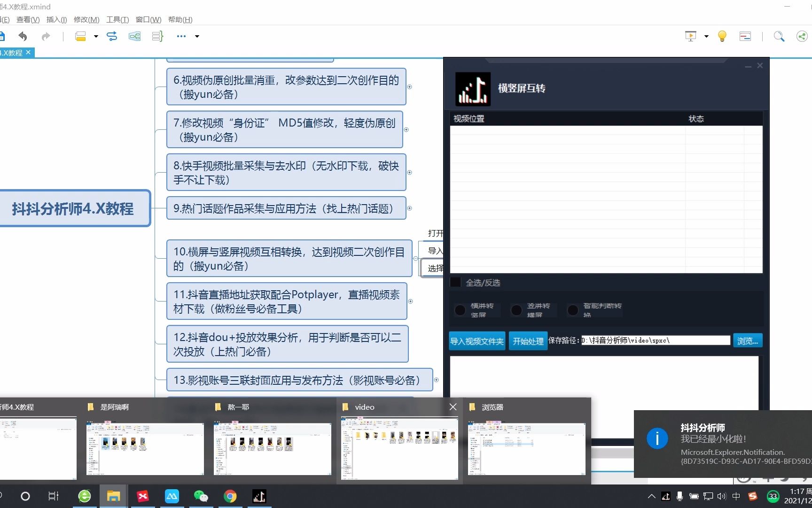Click the green 360 browser icon in the taskbar
This screenshot has height=508, width=812.
(x=85, y=496)
